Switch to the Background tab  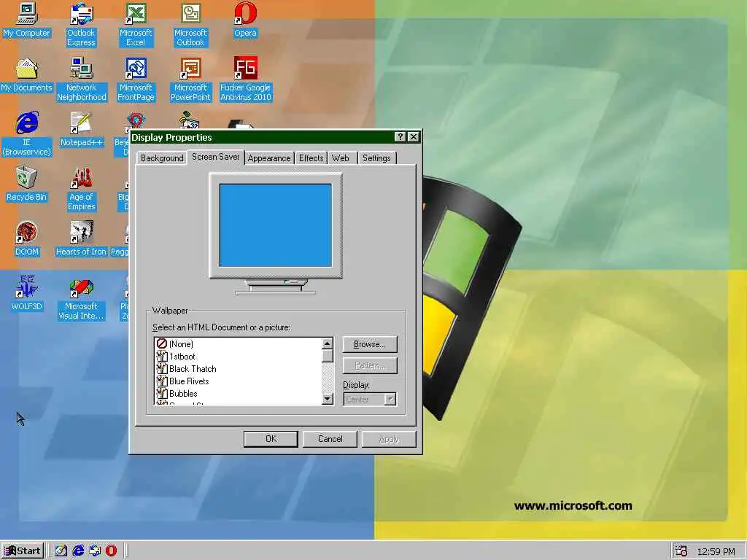162,158
